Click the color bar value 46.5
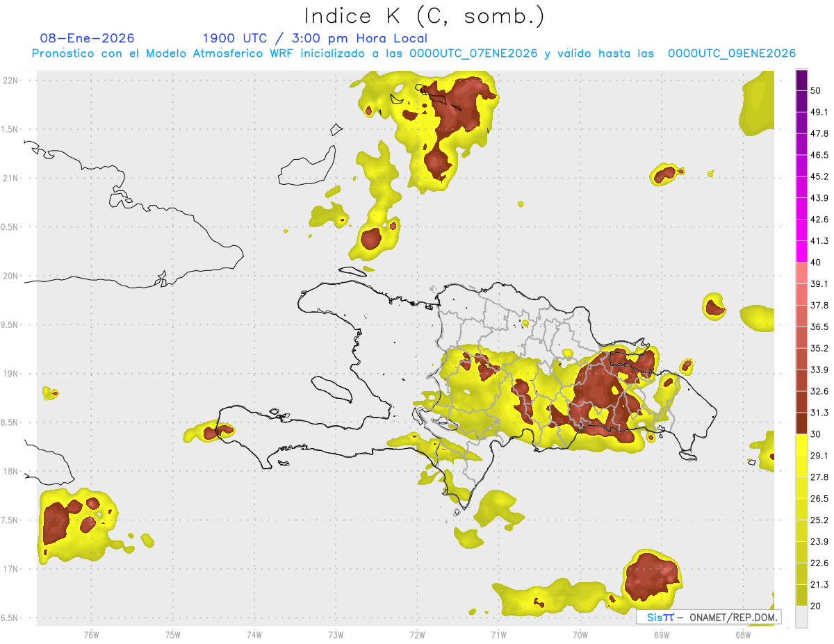Viewport: 834px width, 644px height. (819, 155)
